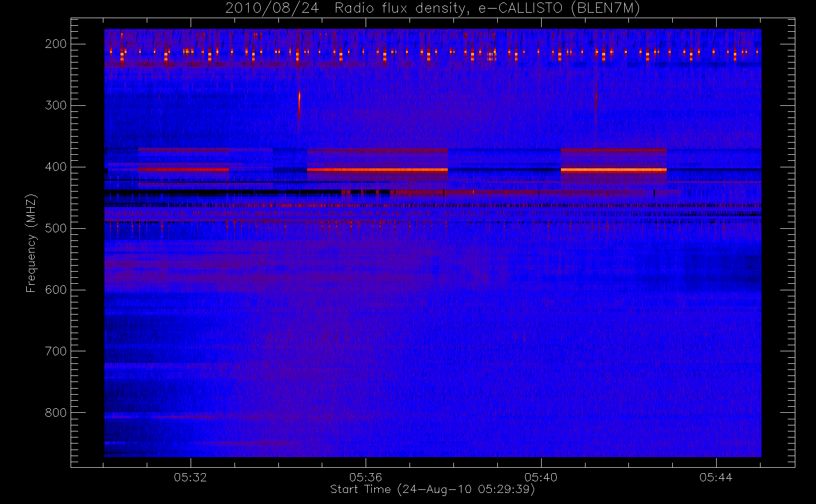Viewport: 816px width, 504px height.
Task: Click the 05:32 time tick label
Action: 191,477
